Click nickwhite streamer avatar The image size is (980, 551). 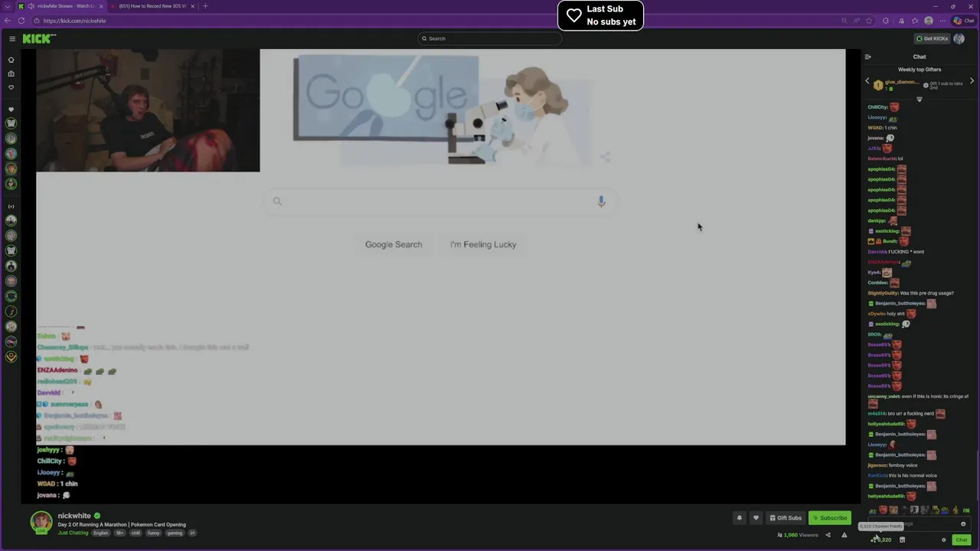coord(41,522)
